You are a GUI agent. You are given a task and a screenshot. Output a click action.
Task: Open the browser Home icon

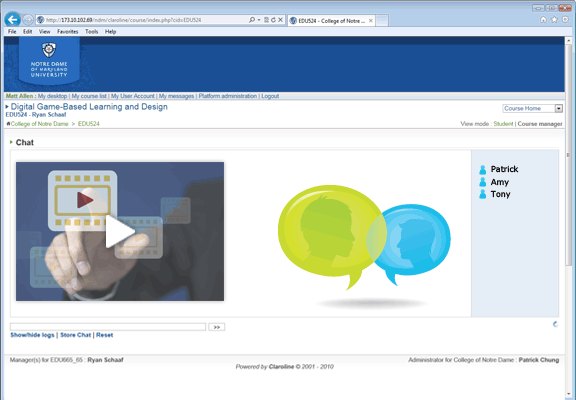tap(543, 19)
